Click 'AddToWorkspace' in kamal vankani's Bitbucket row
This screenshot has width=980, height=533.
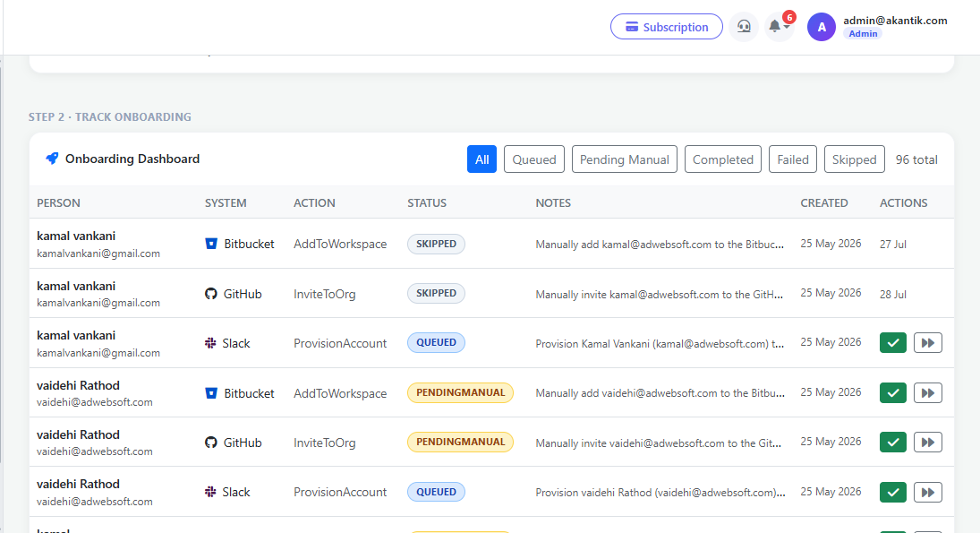tap(340, 244)
